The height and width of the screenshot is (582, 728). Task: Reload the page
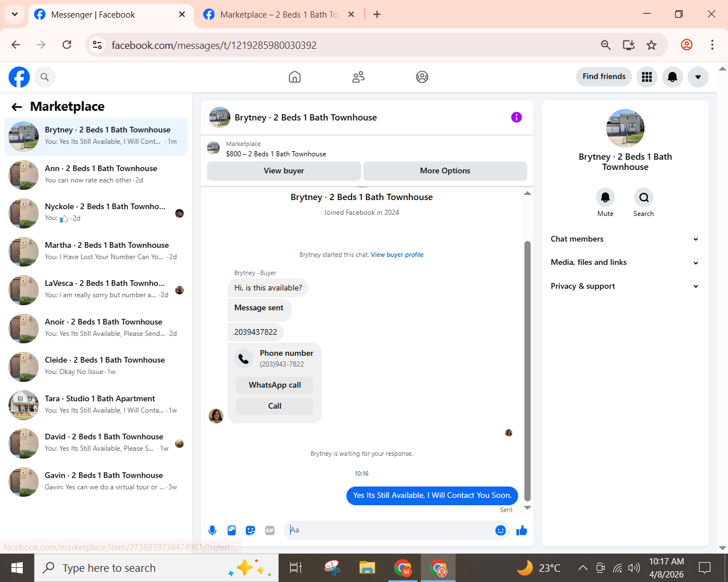coord(67,45)
